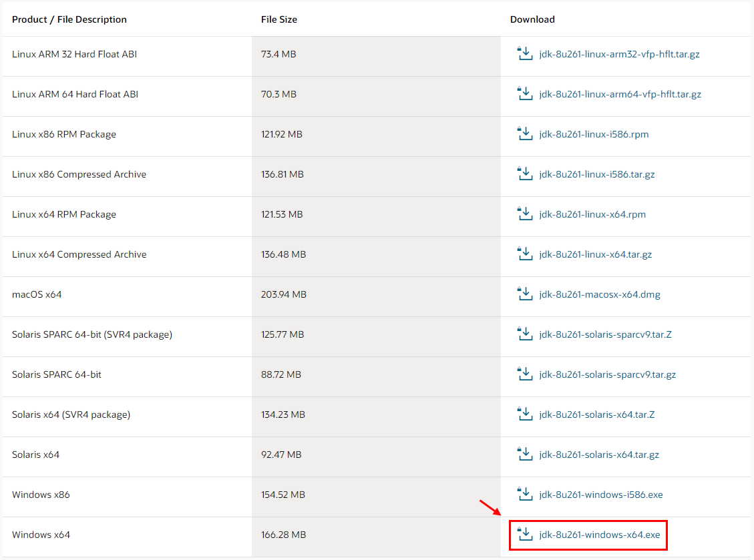Click download icon for jdk-8u261-solaris-sparcv9.tar.gz

525,374
